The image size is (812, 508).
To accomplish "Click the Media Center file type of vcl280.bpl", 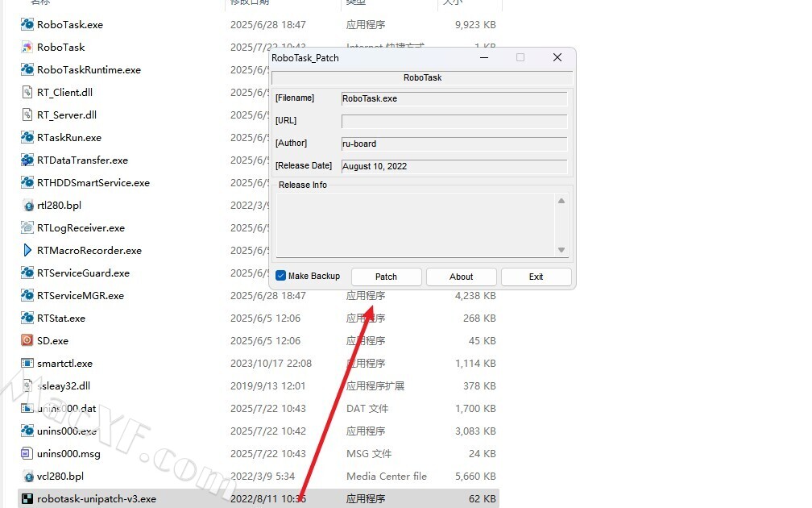I will point(387,476).
